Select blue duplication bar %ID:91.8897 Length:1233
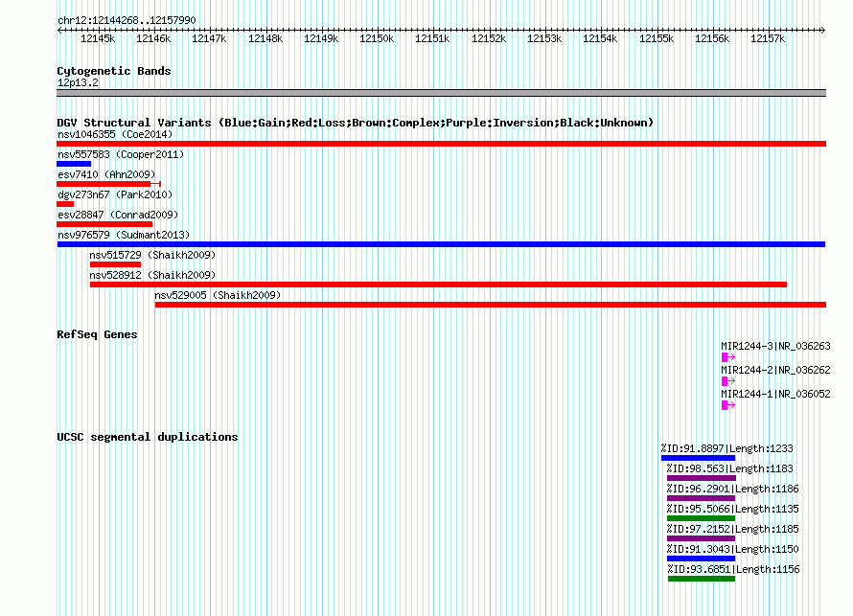Image resolution: width=853 pixels, height=616 pixels. (x=698, y=458)
